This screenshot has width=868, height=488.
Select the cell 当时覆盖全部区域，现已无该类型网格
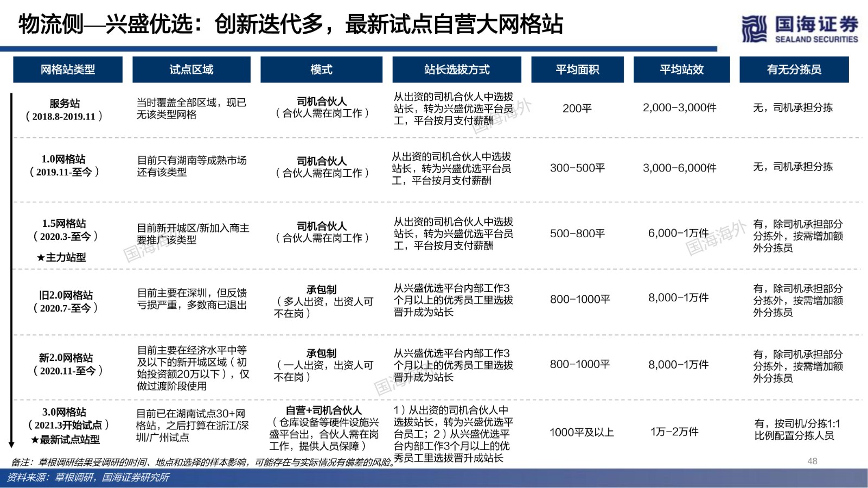(x=192, y=109)
